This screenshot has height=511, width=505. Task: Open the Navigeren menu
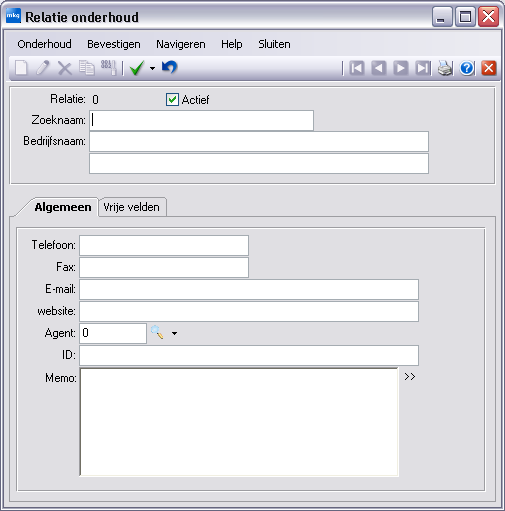pyautogui.click(x=181, y=44)
